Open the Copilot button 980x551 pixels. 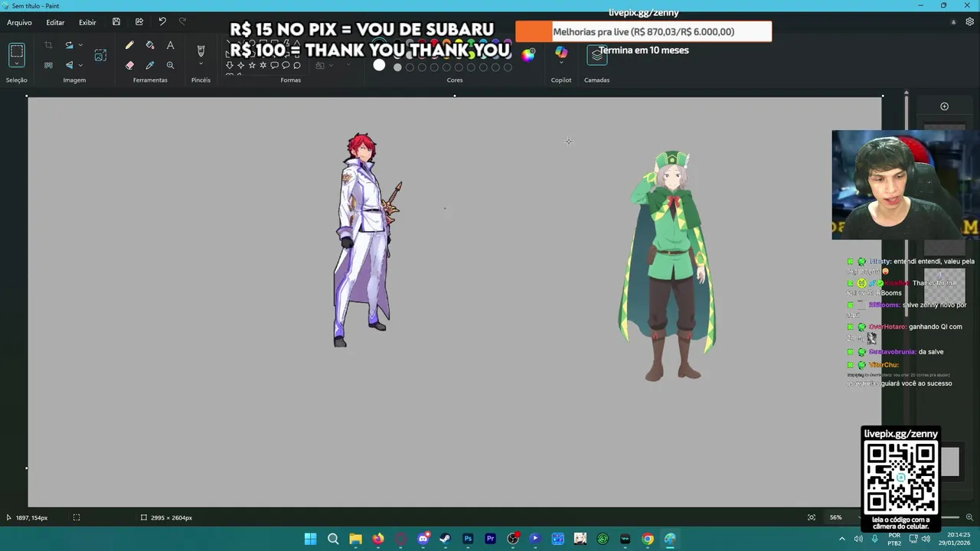pyautogui.click(x=561, y=52)
